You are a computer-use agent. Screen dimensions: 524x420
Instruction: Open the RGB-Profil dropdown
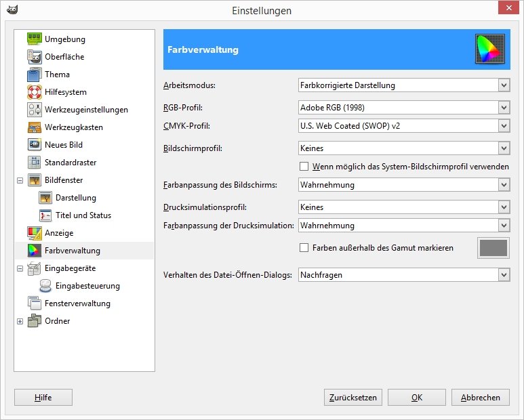404,107
